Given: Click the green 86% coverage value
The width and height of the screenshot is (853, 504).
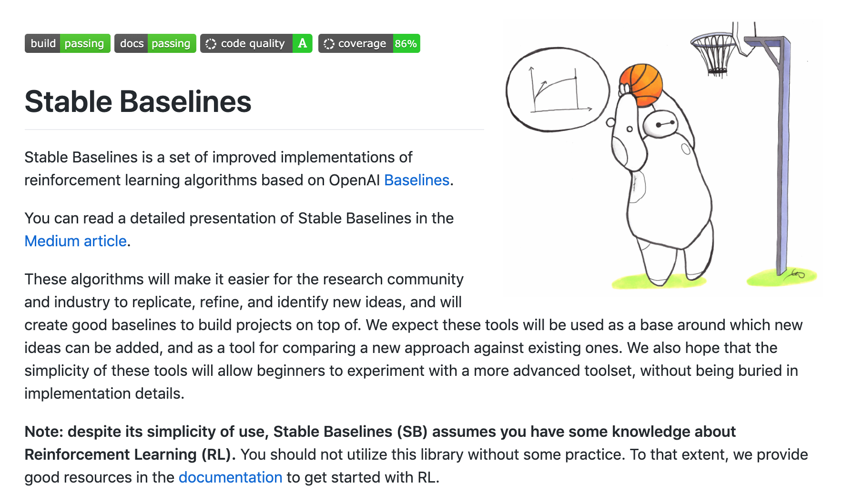Looking at the screenshot, I should 406,43.
